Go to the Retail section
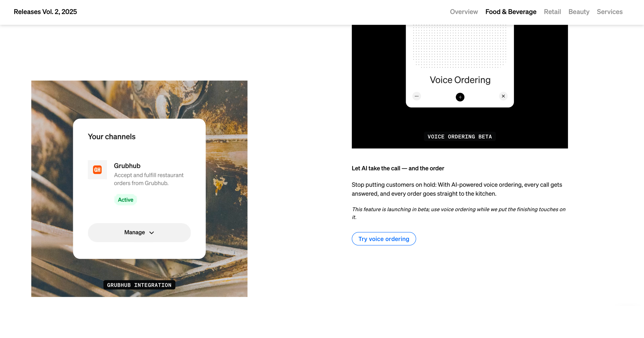 coord(552,12)
